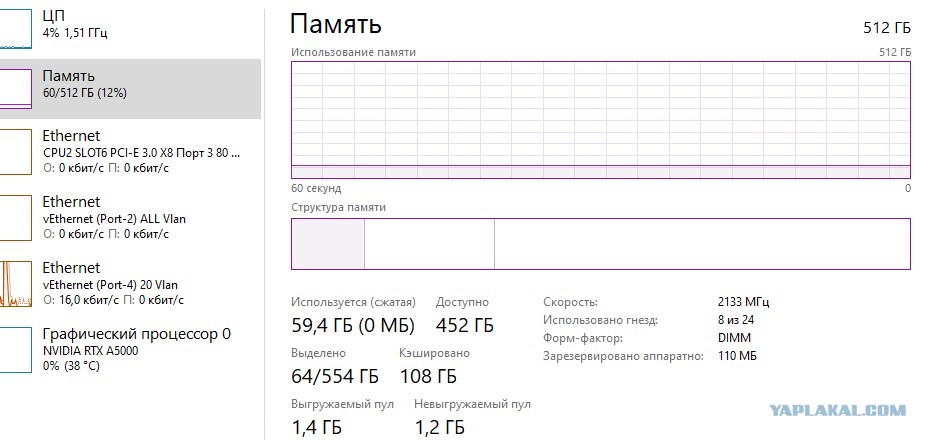Select the Память sidebar entry
This screenshot has width=932, height=440.
coord(130,89)
